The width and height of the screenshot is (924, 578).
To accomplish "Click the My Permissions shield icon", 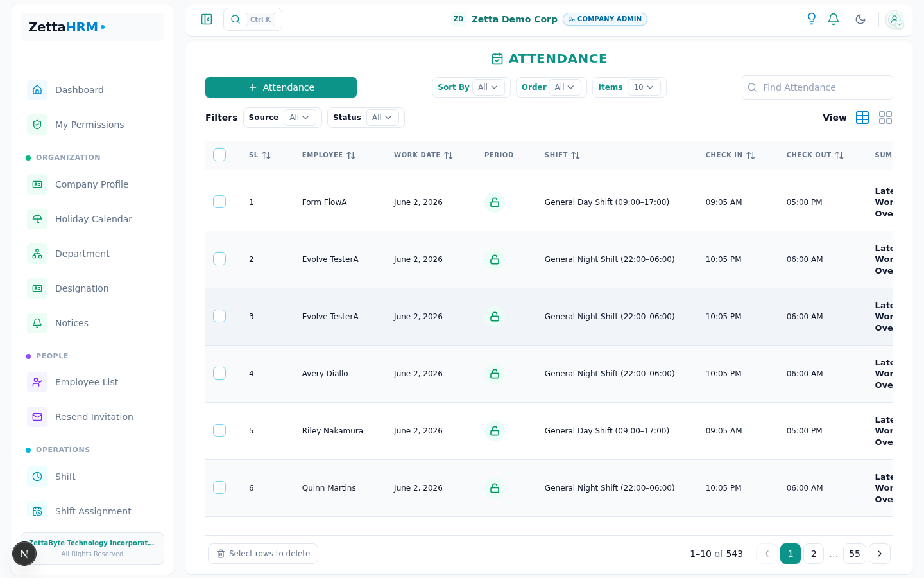I will click(37, 125).
